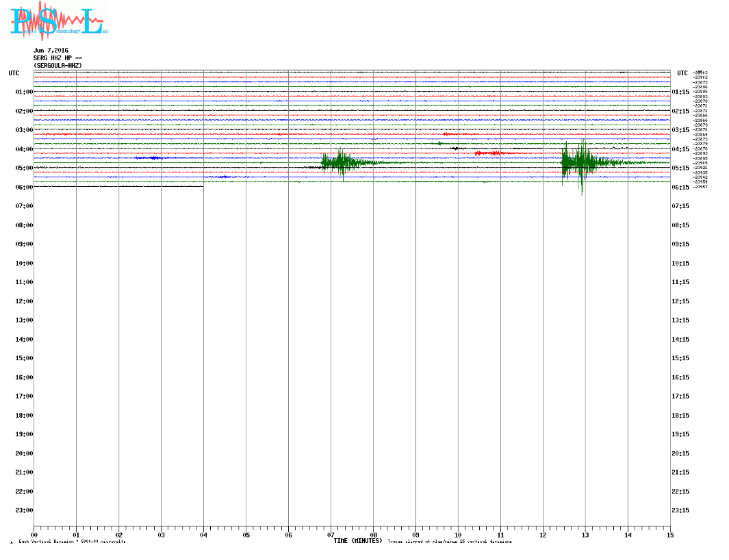Click the large green seismic event near minute 13

[x=580, y=162]
